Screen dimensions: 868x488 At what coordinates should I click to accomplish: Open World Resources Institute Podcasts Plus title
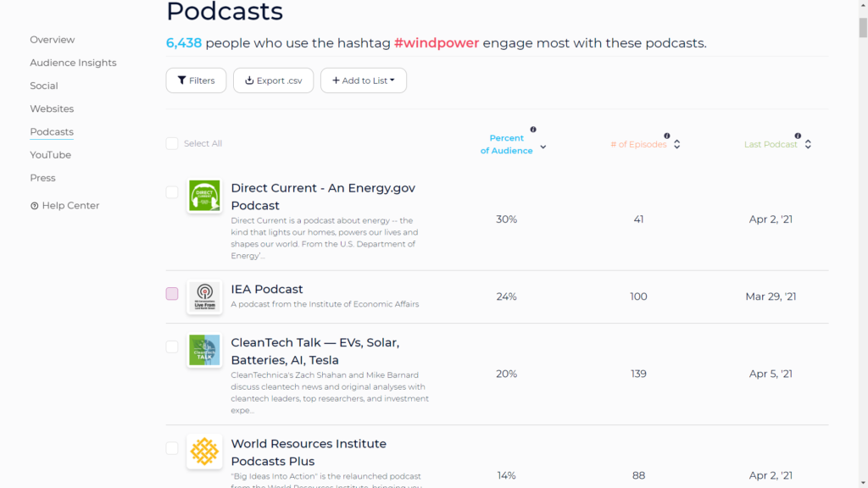[309, 452]
